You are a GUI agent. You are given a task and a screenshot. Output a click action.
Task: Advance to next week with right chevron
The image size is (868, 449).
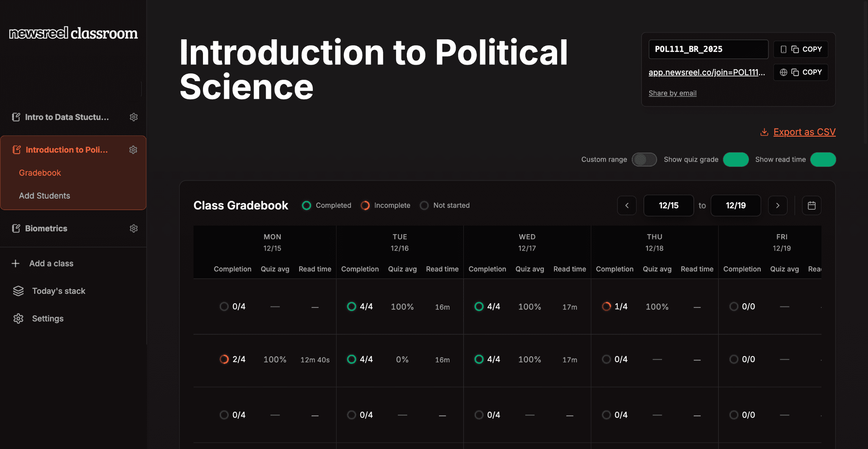coord(777,206)
